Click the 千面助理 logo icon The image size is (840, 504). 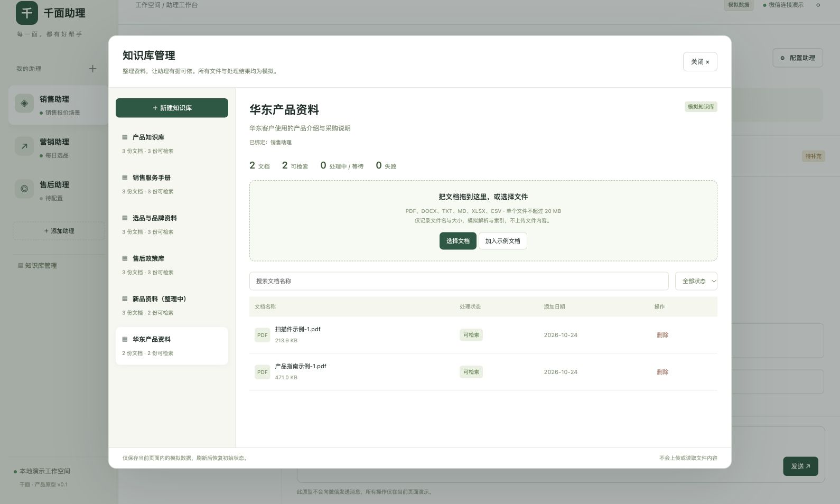coord(27,13)
